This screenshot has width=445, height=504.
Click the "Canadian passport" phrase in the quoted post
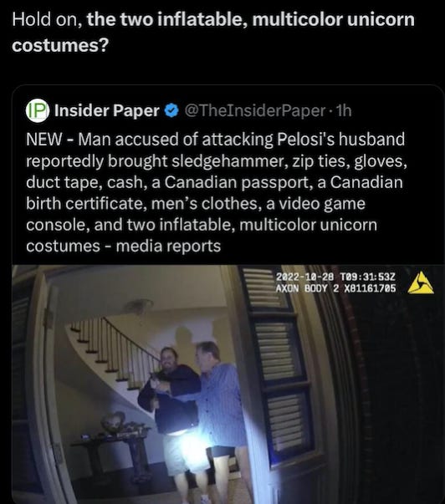click(237, 182)
